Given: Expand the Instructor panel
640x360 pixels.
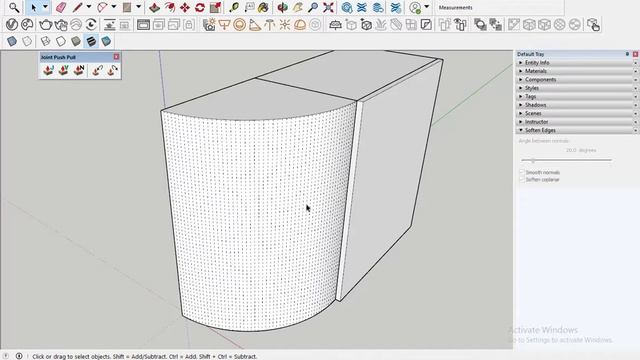Looking at the screenshot, I should pyautogui.click(x=576, y=122).
